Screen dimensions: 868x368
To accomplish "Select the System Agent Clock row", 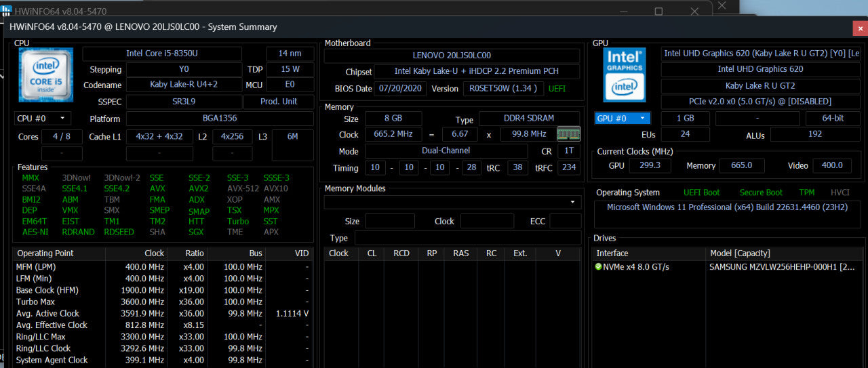I will (162, 360).
